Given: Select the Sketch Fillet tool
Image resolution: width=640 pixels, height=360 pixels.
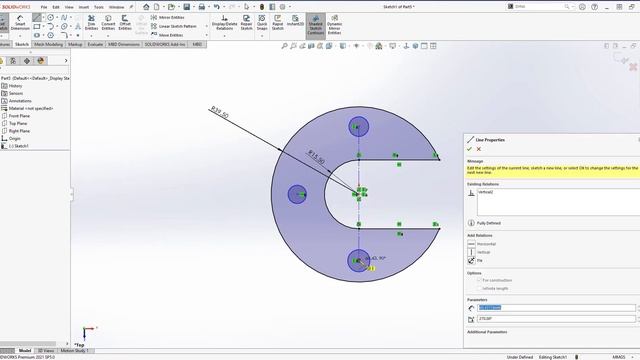Looking at the screenshot, I should tap(64, 35).
